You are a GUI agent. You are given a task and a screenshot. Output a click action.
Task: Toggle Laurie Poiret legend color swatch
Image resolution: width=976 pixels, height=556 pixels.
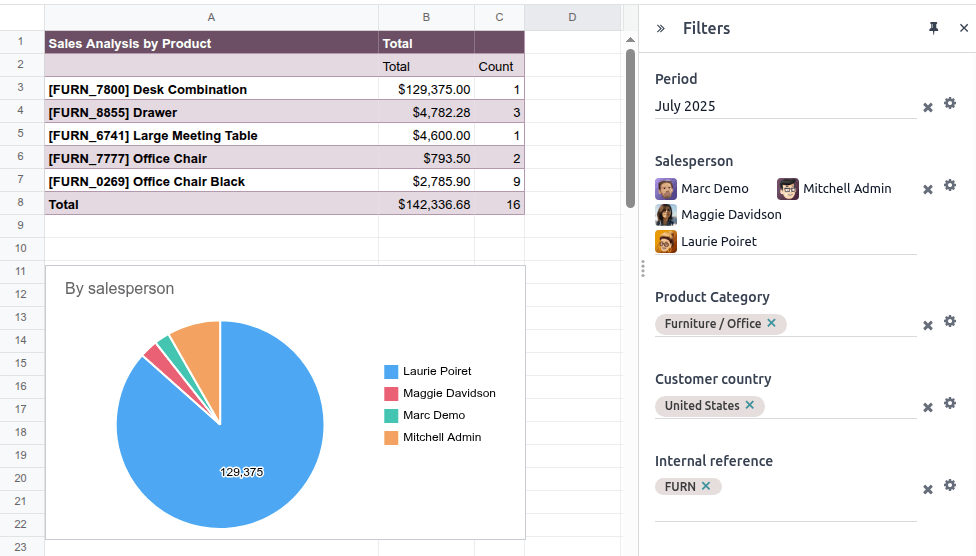tap(391, 371)
